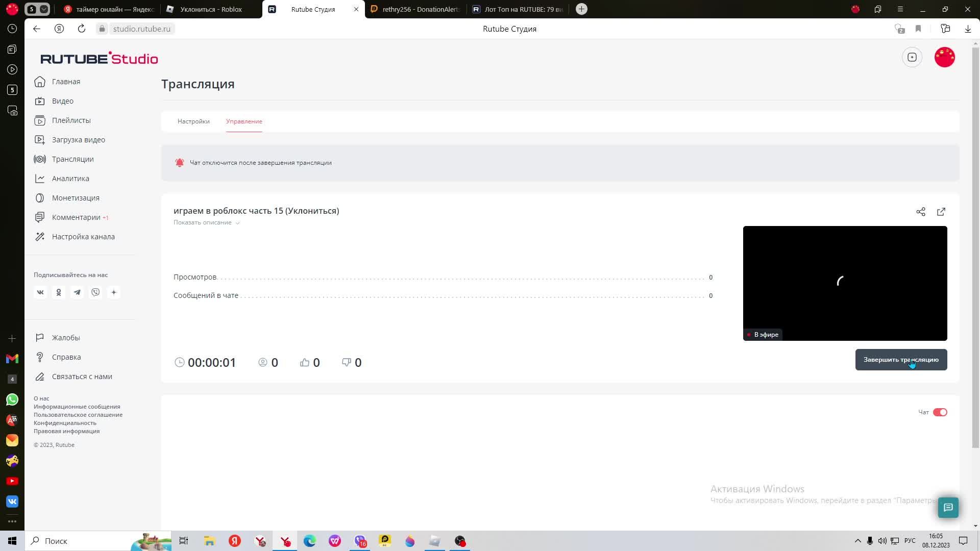This screenshot has width=980, height=551.
Task: Click the VK social network icon
Action: [40, 292]
